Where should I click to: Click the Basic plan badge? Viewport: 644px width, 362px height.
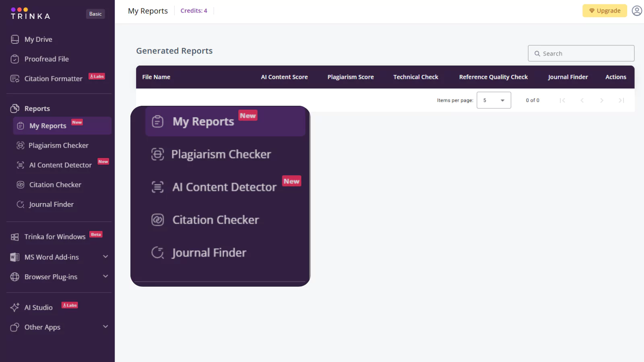[95, 14]
